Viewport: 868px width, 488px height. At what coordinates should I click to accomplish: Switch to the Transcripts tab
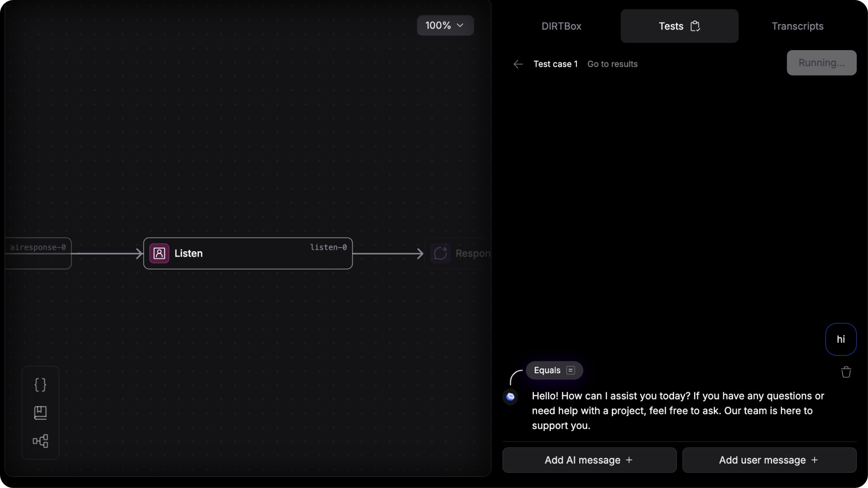[797, 26]
